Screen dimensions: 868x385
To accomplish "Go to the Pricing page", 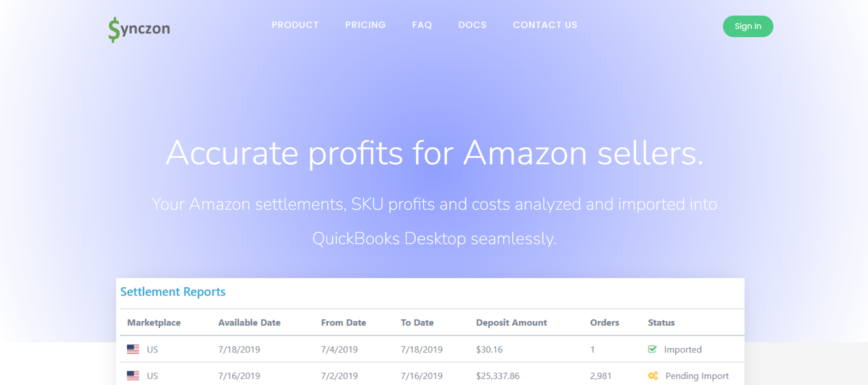I will 365,25.
